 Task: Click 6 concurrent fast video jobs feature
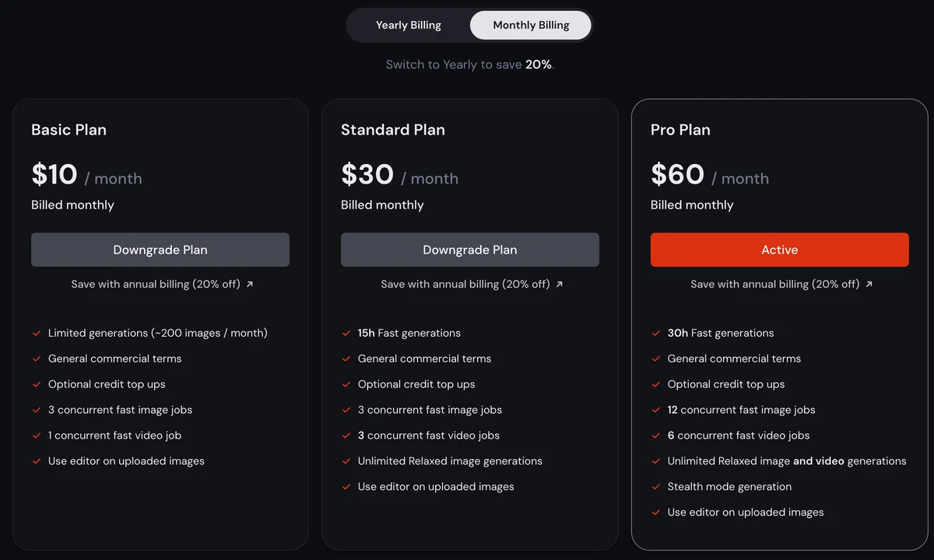click(x=739, y=436)
